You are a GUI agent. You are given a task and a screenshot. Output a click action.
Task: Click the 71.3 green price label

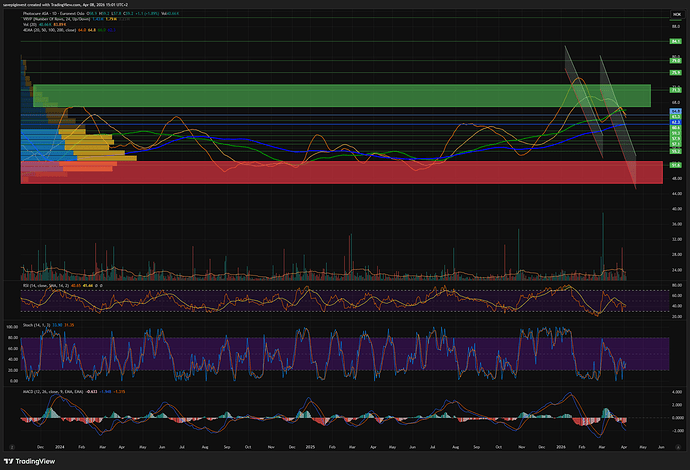click(675, 90)
